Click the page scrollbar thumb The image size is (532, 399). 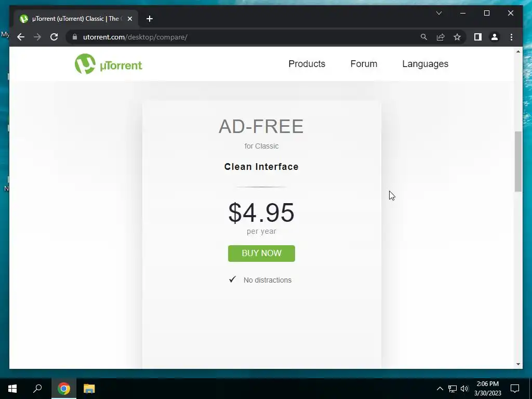(x=518, y=161)
